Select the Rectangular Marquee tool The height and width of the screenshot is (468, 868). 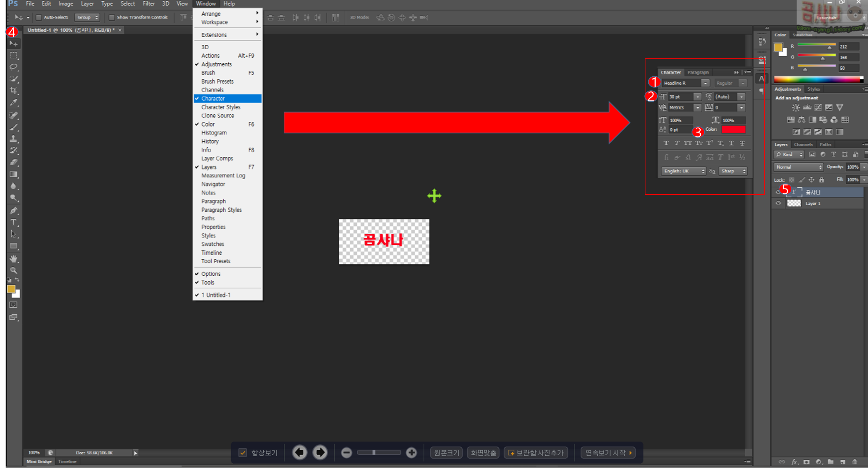(x=13, y=55)
